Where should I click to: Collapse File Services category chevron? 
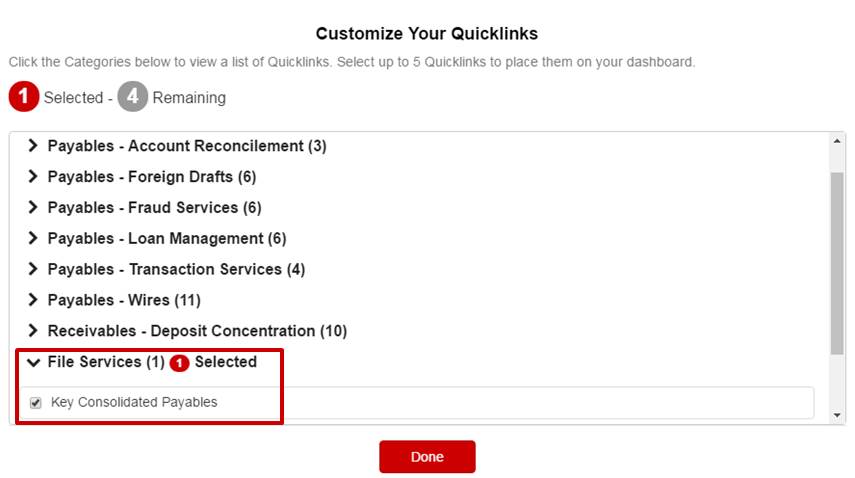pyautogui.click(x=33, y=362)
